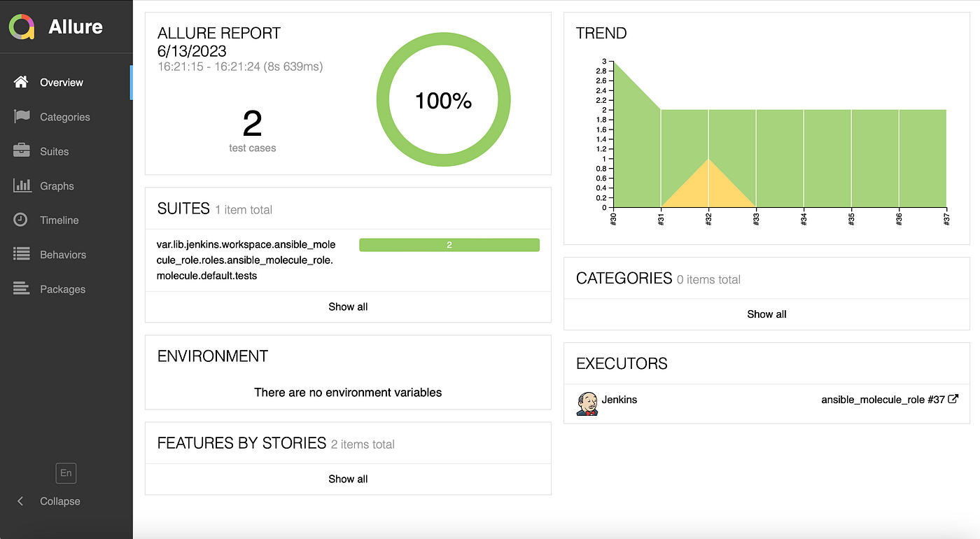The width and height of the screenshot is (980, 539).
Task: Open Suites via the briefcase icon
Action: coord(22,150)
